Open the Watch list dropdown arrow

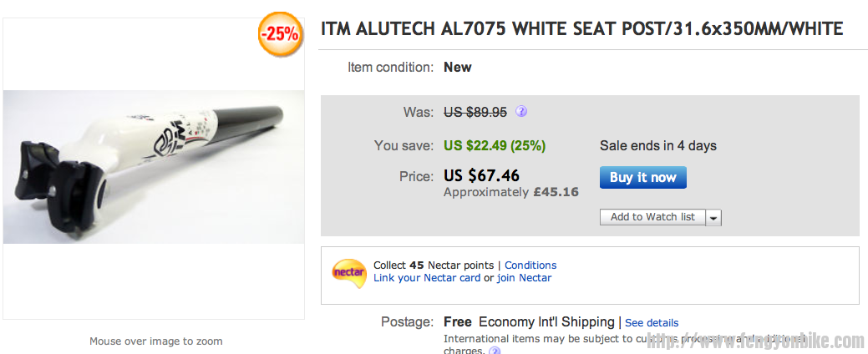[x=713, y=217]
